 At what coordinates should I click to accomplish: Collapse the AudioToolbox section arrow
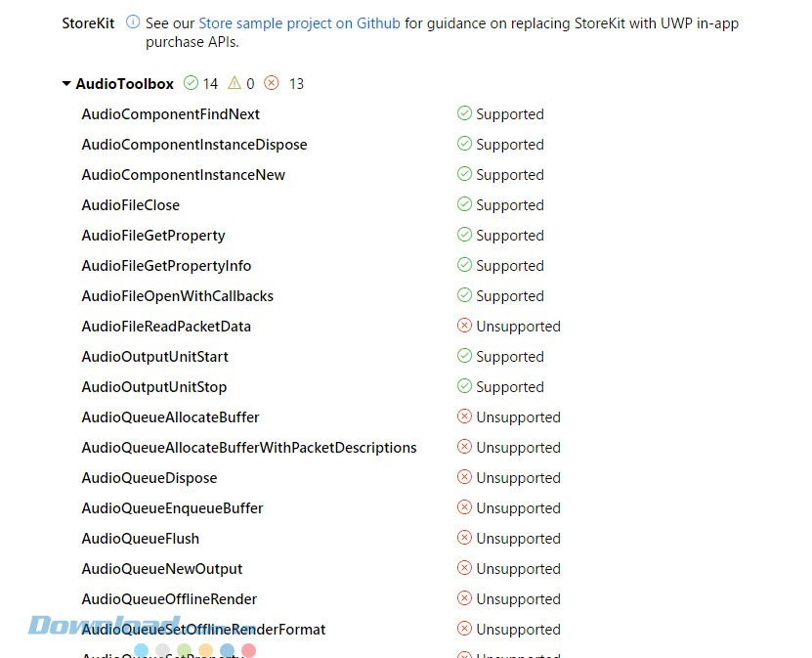[66, 84]
